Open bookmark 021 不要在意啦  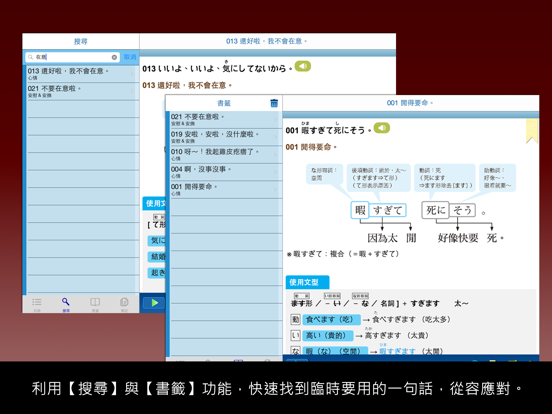point(225,120)
